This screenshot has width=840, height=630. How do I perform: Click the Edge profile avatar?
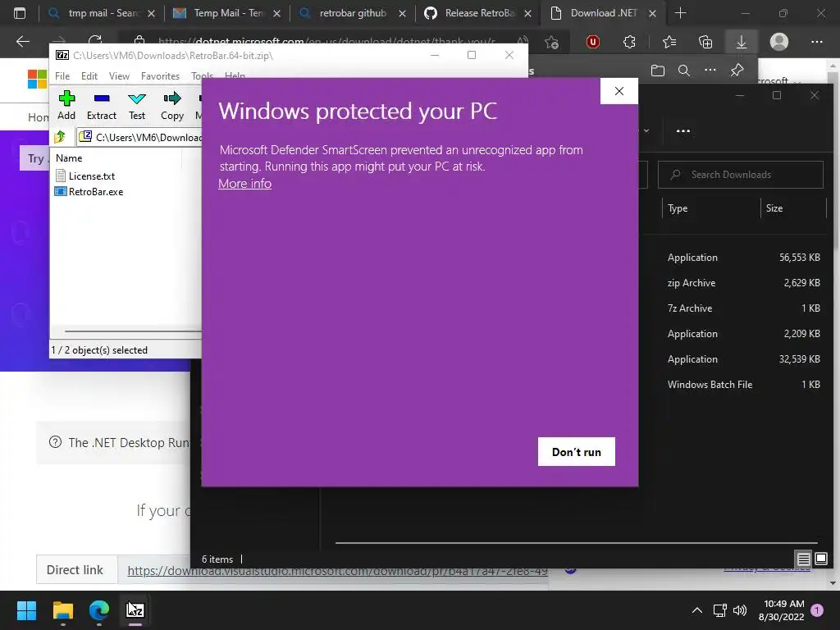click(x=779, y=42)
